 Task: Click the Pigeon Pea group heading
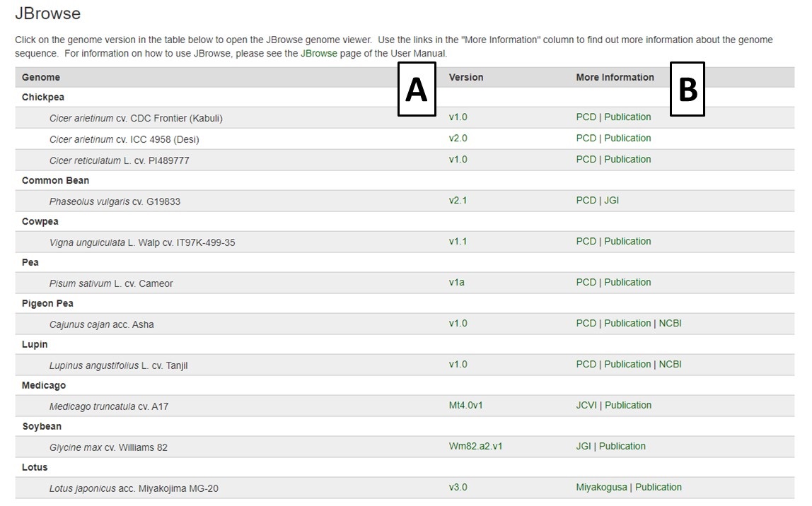pos(47,303)
